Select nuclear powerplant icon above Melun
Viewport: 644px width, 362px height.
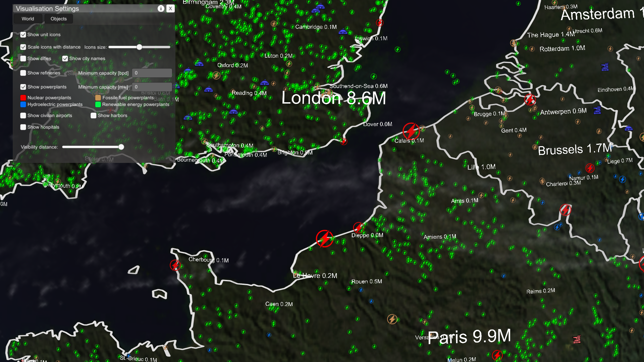coord(497,355)
